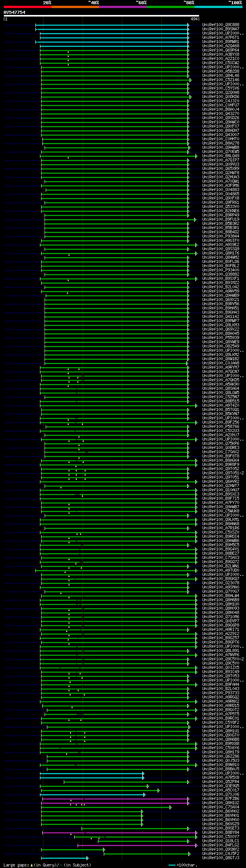
Task: Click the UniRef100_C4J3I0 label
Action: pos(221,101)
